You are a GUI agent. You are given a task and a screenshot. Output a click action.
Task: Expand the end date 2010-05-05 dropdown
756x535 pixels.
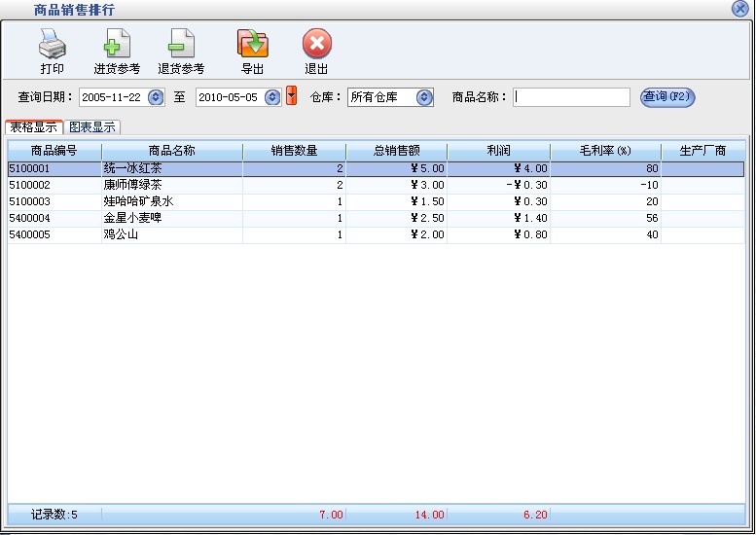[x=272, y=97]
